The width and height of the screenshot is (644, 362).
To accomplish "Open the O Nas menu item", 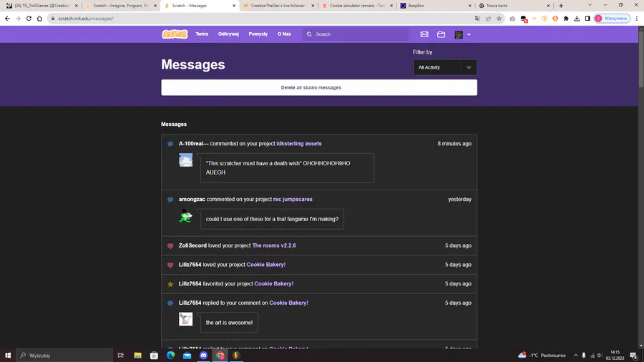I will tap(284, 34).
